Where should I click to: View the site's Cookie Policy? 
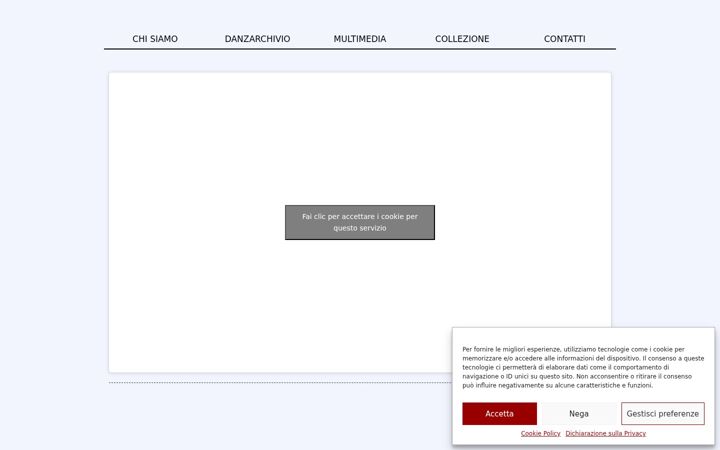[x=540, y=433]
